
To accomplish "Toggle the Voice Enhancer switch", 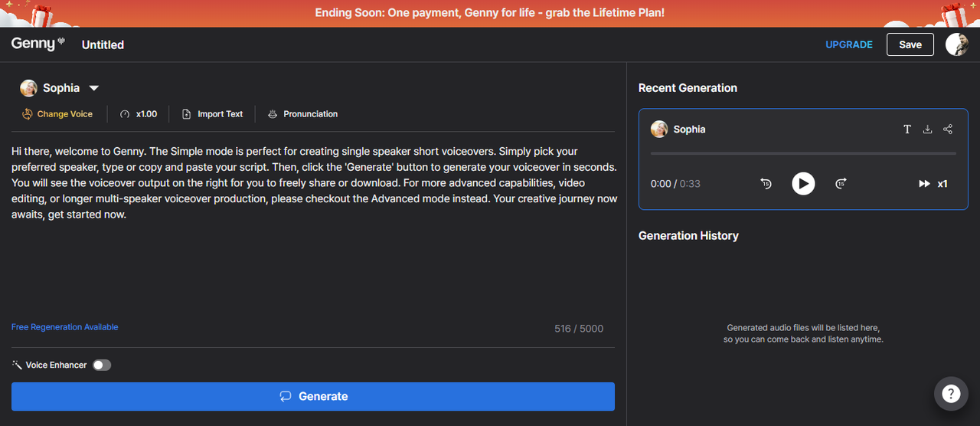I will point(102,365).
